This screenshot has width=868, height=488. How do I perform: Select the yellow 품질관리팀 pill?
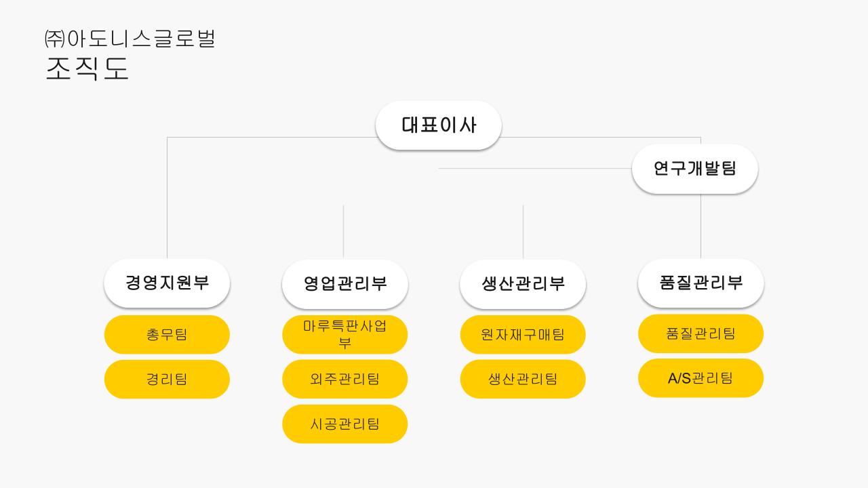(701, 333)
